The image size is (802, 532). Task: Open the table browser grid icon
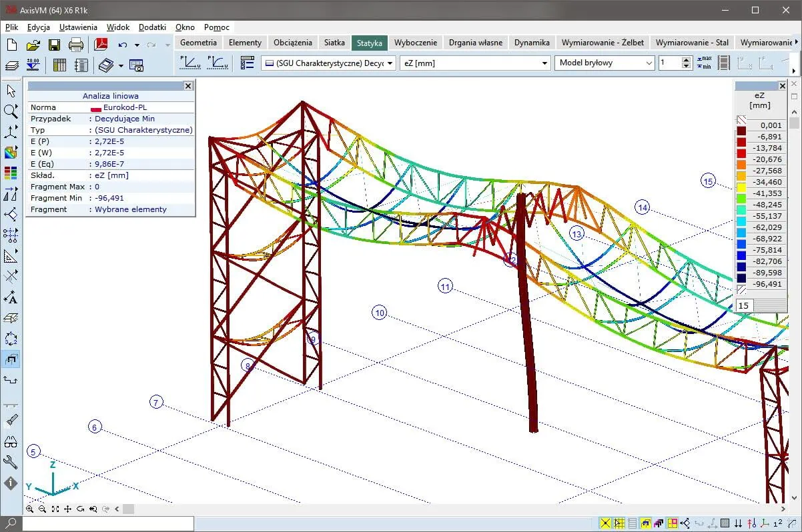(59, 65)
